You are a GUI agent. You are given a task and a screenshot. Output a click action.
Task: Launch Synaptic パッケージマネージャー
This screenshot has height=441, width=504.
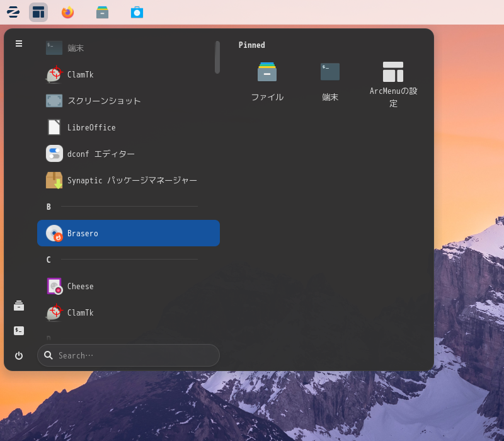coord(129,180)
